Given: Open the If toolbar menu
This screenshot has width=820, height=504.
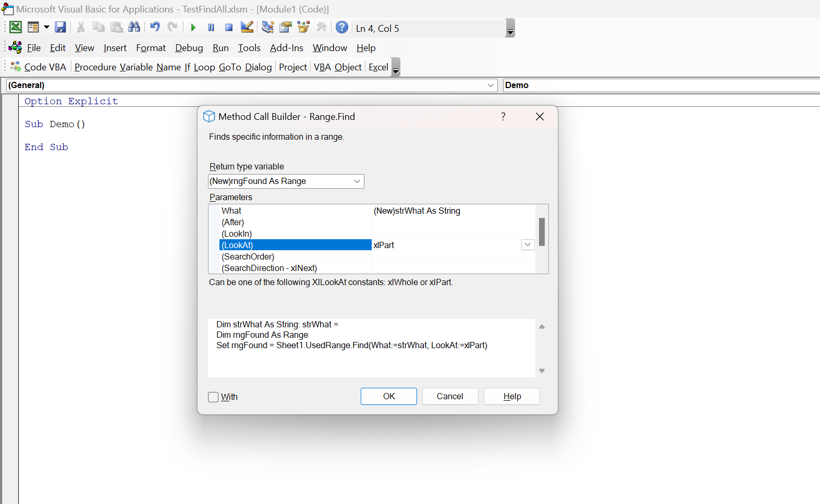Looking at the screenshot, I should (187, 67).
